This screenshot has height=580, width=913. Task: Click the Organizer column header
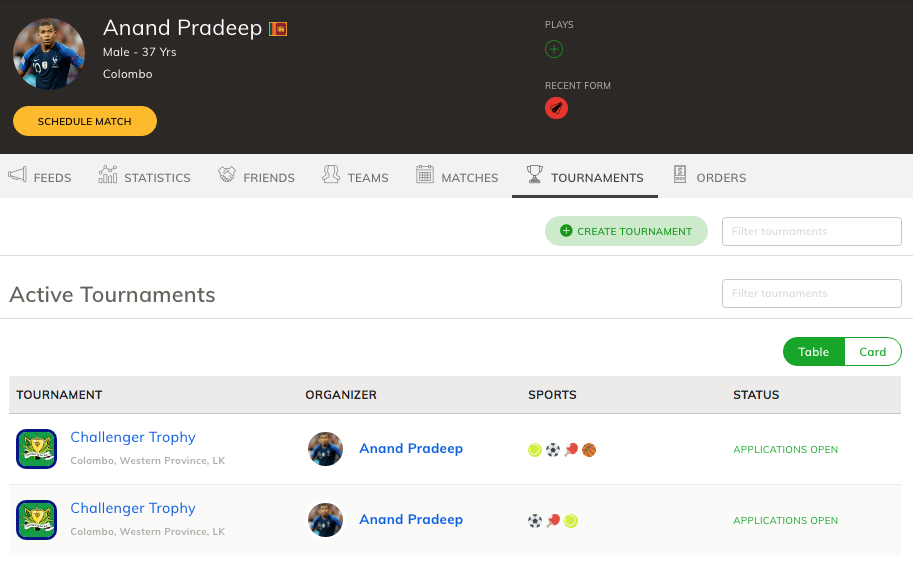pyautogui.click(x=341, y=395)
